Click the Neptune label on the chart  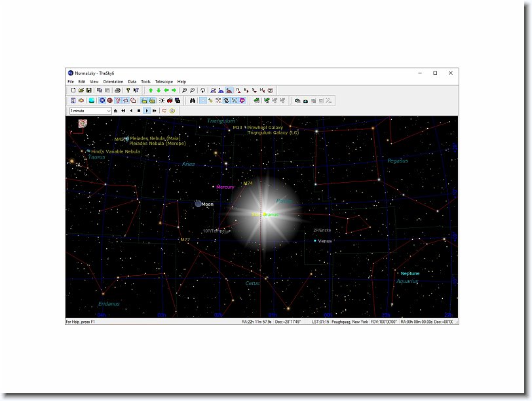click(x=410, y=273)
